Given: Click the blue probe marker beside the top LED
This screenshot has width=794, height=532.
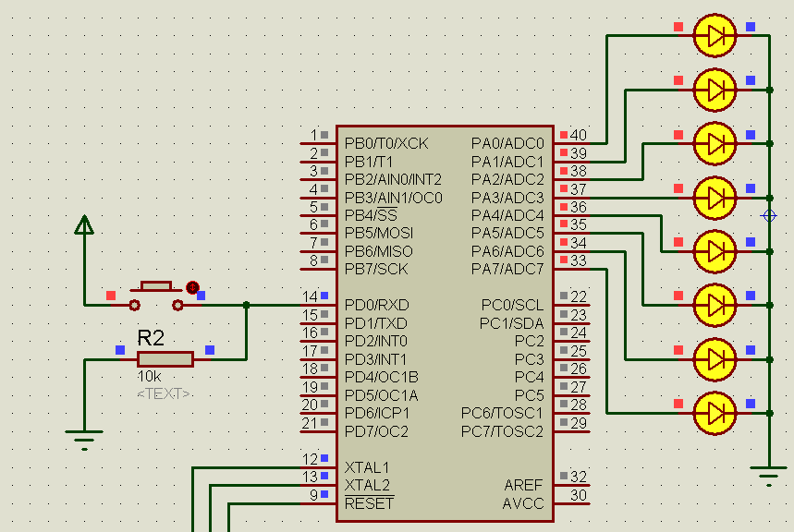Looking at the screenshot, I should (x=749, y=27).
